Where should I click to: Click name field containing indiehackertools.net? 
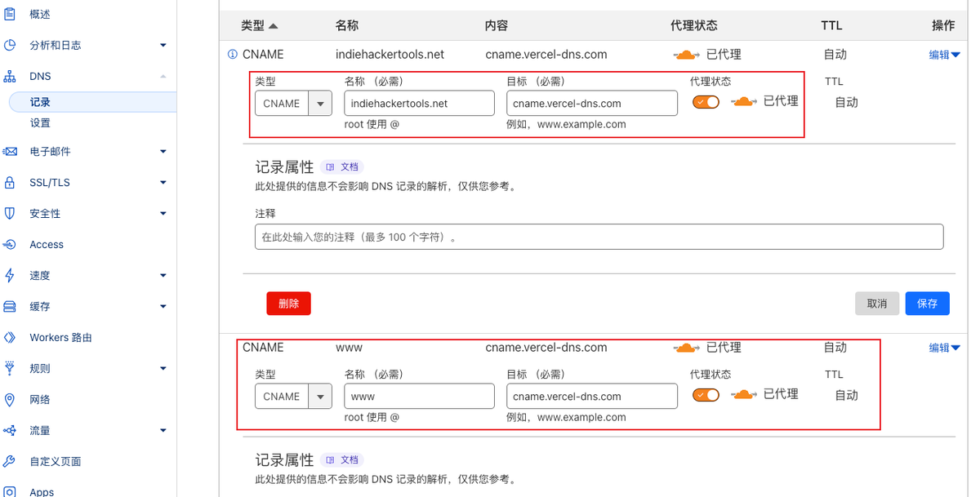click(419, 104)
